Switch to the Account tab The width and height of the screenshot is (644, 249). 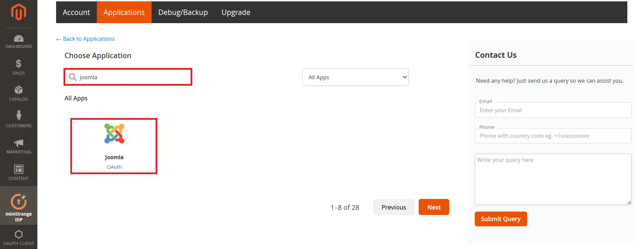pos(76,12)
